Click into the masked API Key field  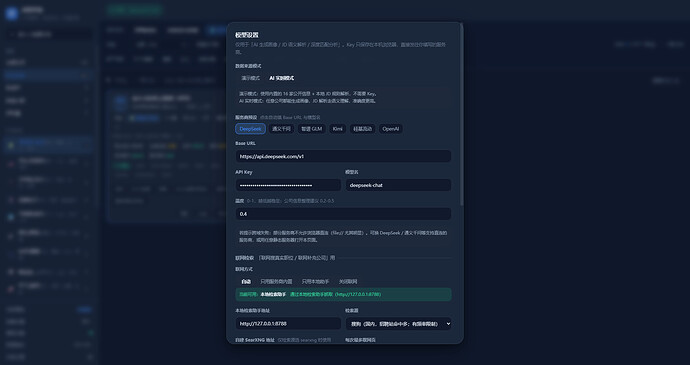[288, 185]
